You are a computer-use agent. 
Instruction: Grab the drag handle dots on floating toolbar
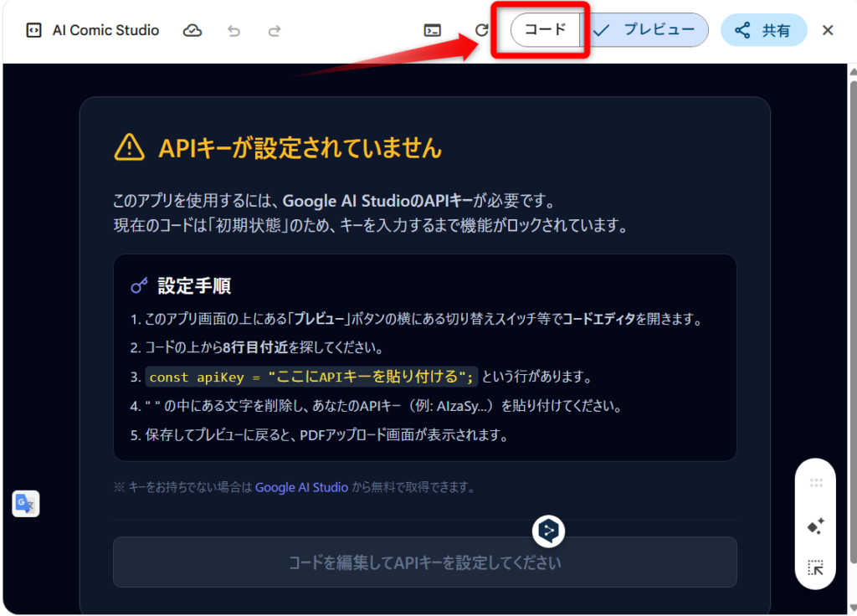815,483
